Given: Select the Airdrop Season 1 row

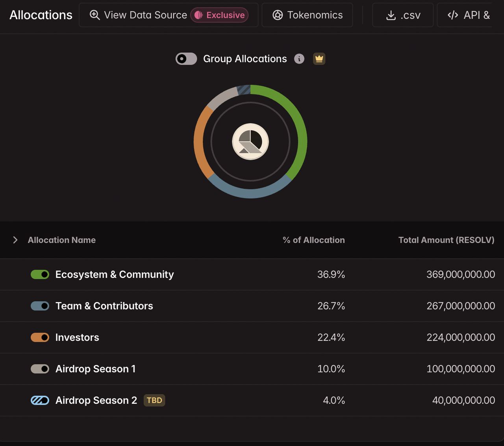Looking at the screenshot, I should coord(252,369).
